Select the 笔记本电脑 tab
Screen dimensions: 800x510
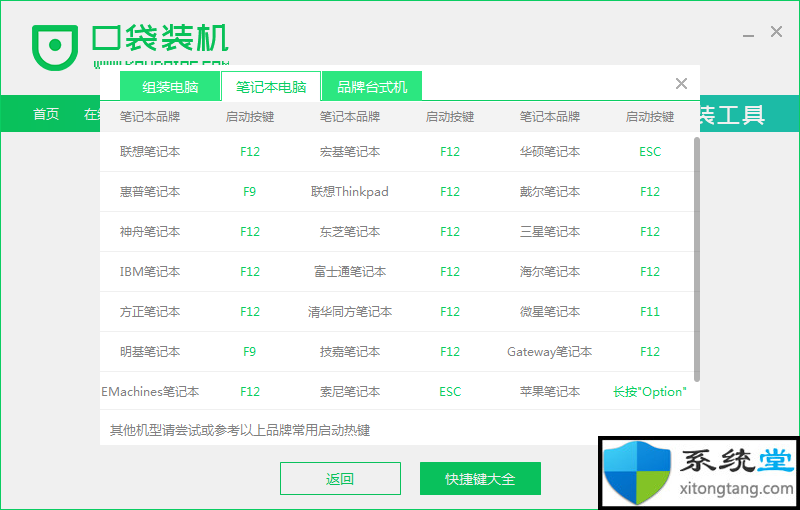click(x=271, y=87)
